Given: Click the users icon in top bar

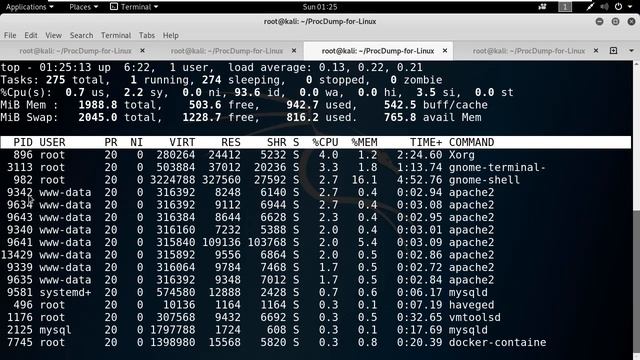Looking at the screenshot, I should [x=542, y=7].
